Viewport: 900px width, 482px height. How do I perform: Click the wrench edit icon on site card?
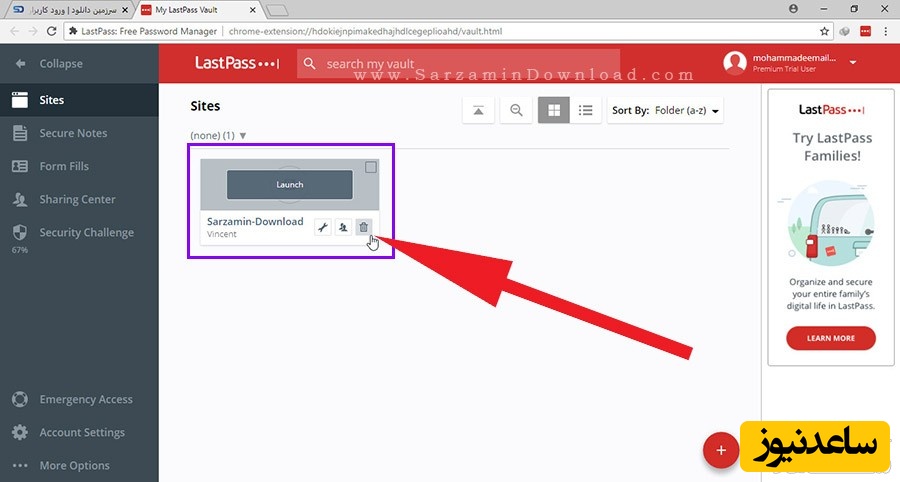coord(322,228)
